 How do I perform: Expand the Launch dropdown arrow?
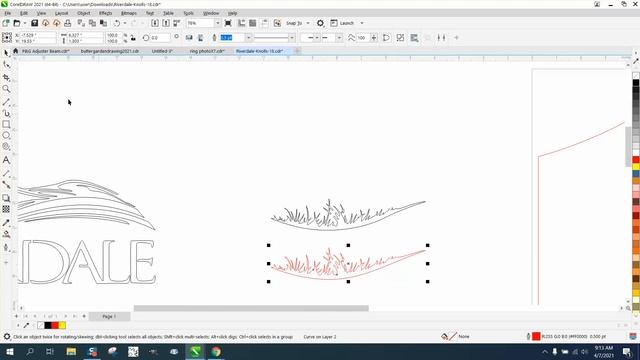tap(362, 23)
